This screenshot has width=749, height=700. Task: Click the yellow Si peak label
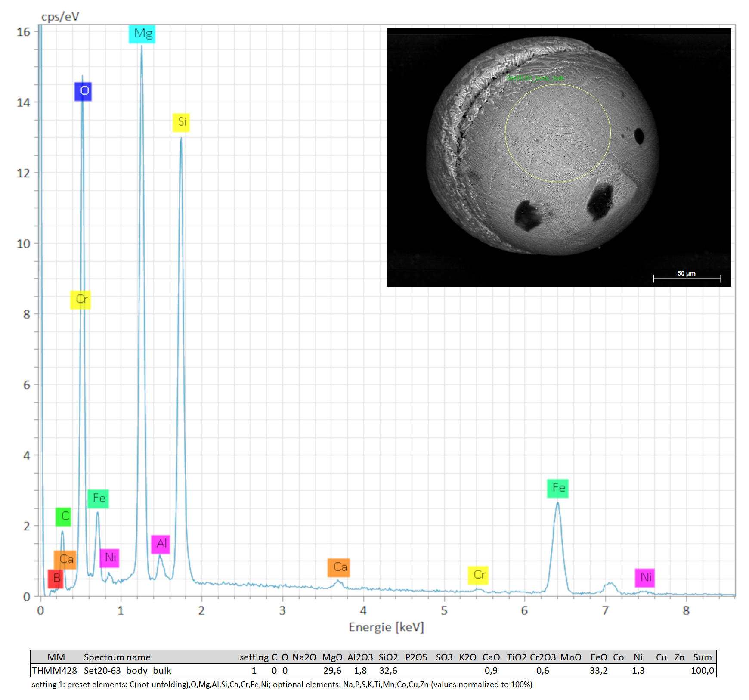pyautogui.click(x=181, y=122)
